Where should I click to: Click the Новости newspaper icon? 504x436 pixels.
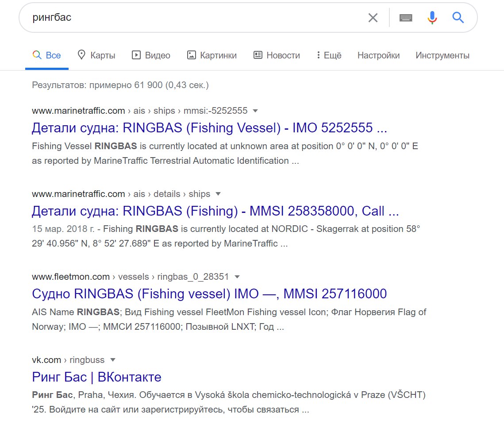pyautogui.click(x=258, y=55)
